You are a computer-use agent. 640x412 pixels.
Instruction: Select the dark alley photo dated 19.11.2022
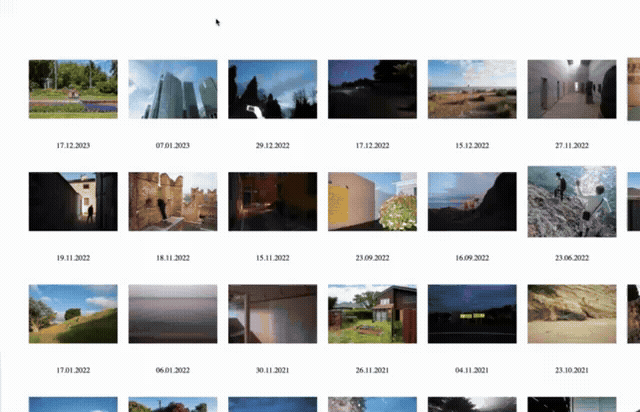[73, 201]
